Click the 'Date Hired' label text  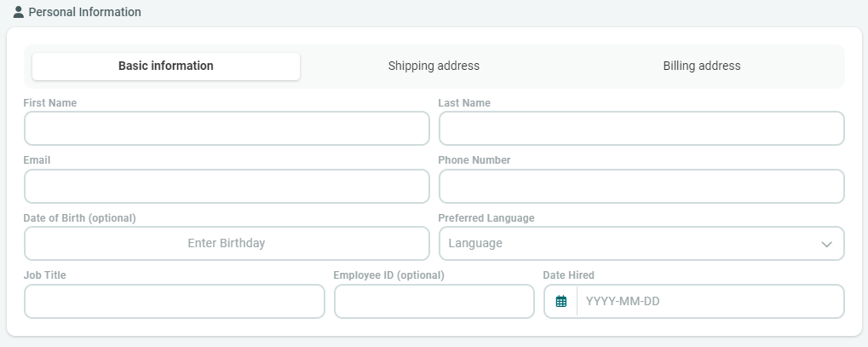click(568, 275)
